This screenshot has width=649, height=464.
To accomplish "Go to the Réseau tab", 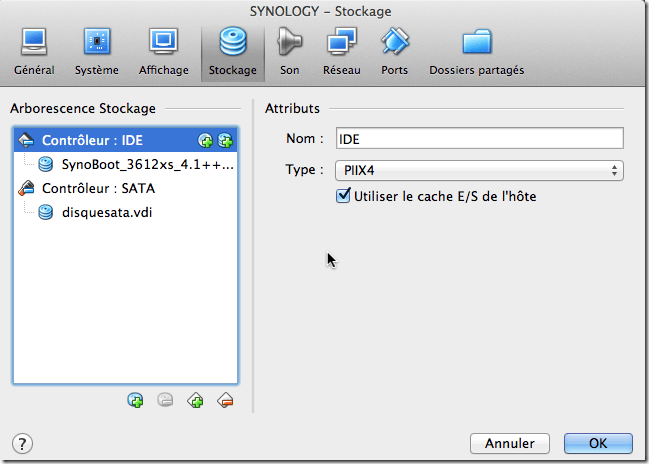I will (x=341, y=53).
